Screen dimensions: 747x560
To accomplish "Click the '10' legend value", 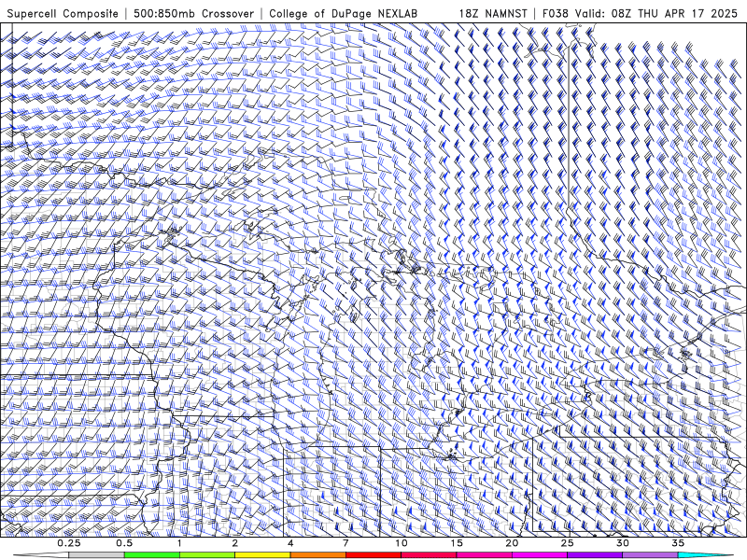I will pyautogui.click(x=402, y=543).
